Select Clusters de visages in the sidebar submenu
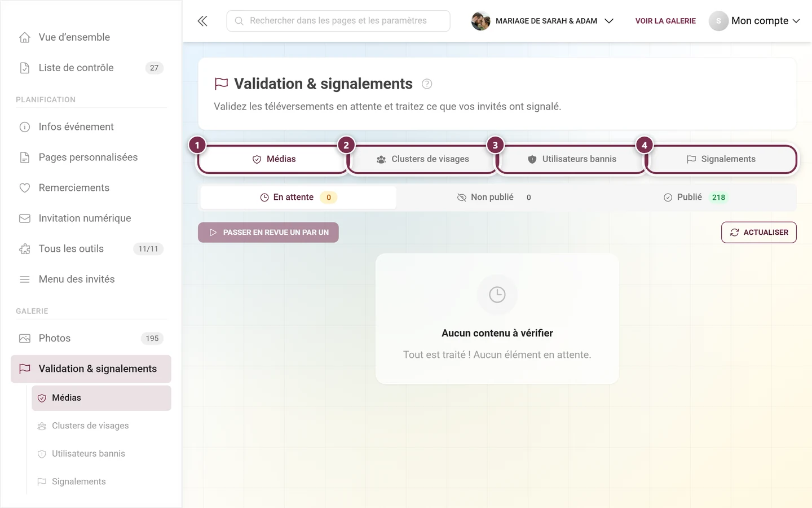The image size is (812, 508). (101, 426)
